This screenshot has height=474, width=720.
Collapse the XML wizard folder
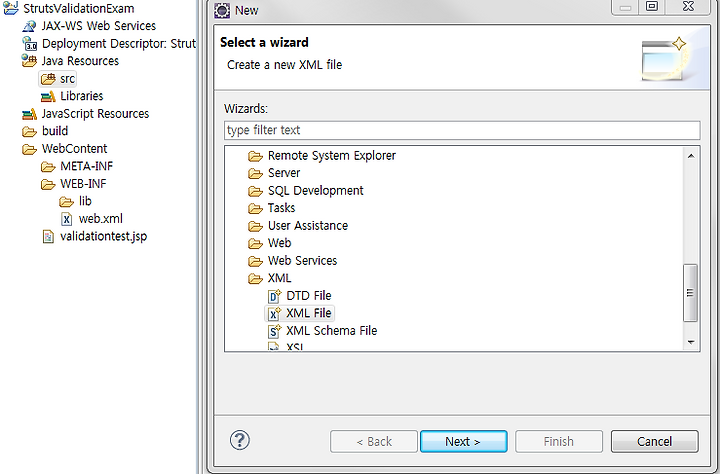[x=256, y=278]
